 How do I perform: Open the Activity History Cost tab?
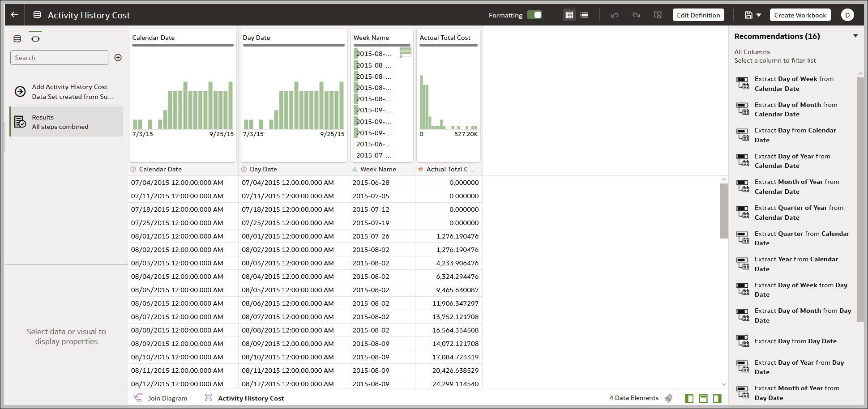[x=244, y=398]
